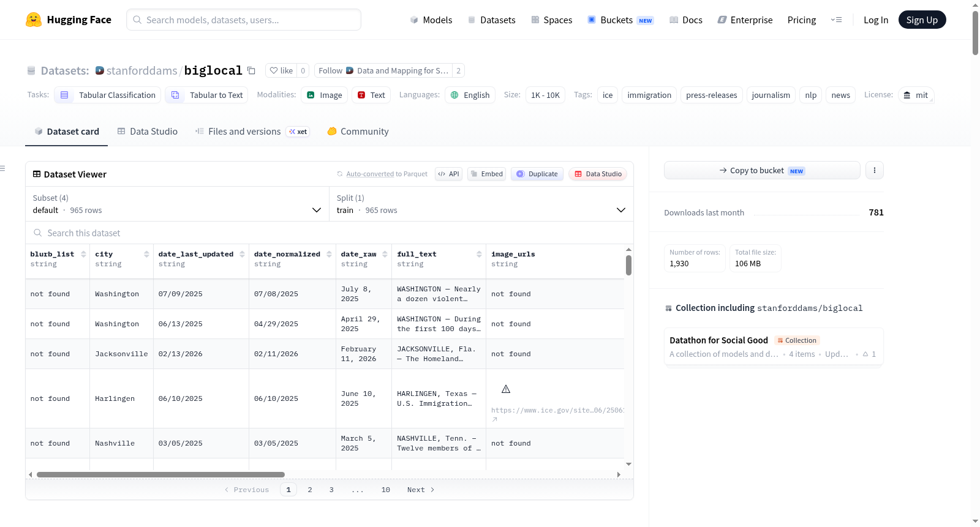Screen dimensions: 980x527
Task: Click Next page button
Action: tap(421, 490)
